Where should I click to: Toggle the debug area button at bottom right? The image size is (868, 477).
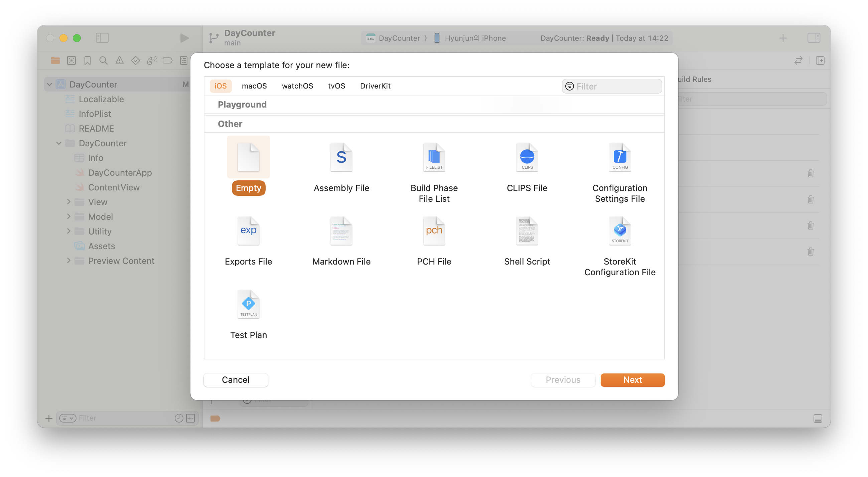tap(818, 418)
